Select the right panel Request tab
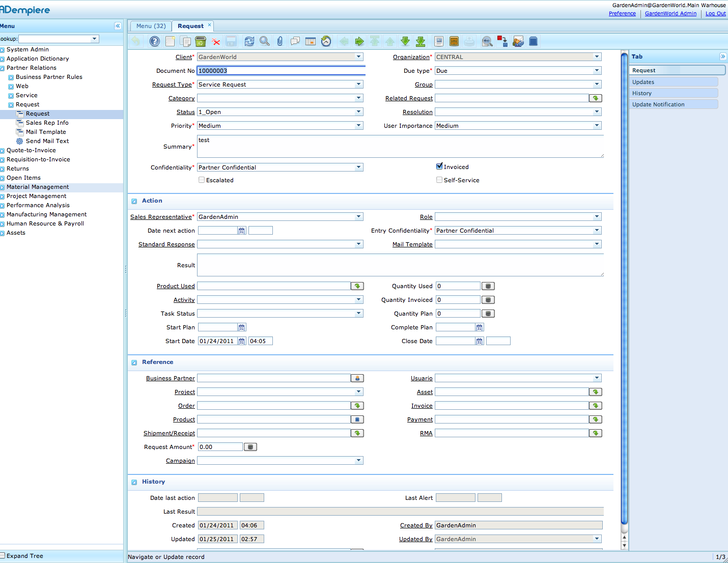Screen dimensions: 728x563 677,70
